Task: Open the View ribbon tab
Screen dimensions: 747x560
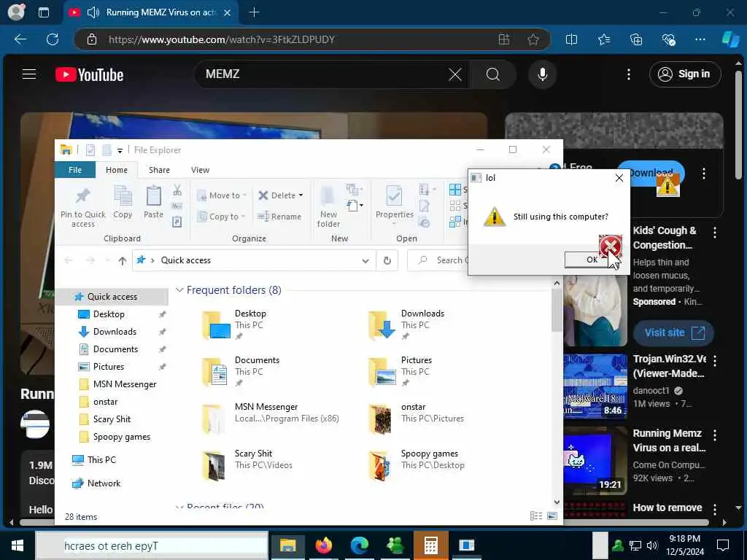Action: (200, 170)
